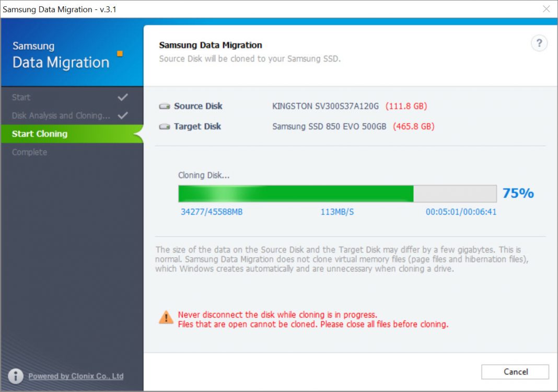Click the orange square beside Data Migration logo
The width and height of the screenshot is (558, 392).
(x=120, y=53)
